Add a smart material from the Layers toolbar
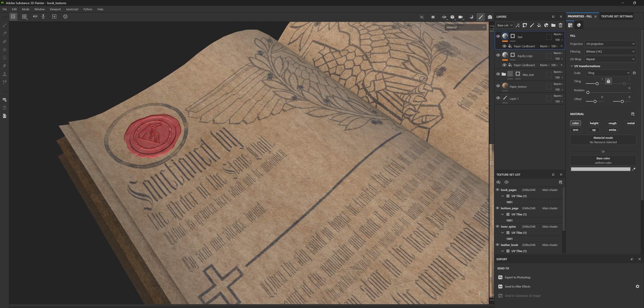This screenshot has height=308, width=644. [x=546, y=25]
